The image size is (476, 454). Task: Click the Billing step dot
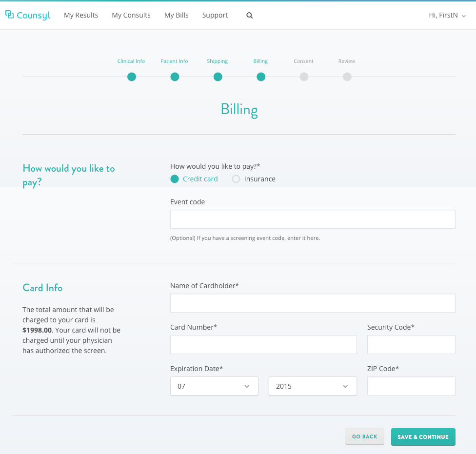tap(261, 77)
